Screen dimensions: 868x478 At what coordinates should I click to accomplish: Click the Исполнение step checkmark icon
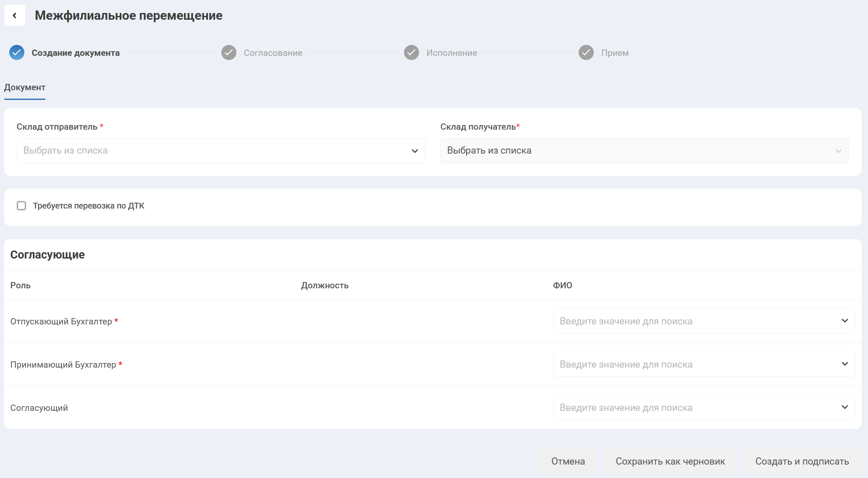point(412,52)
